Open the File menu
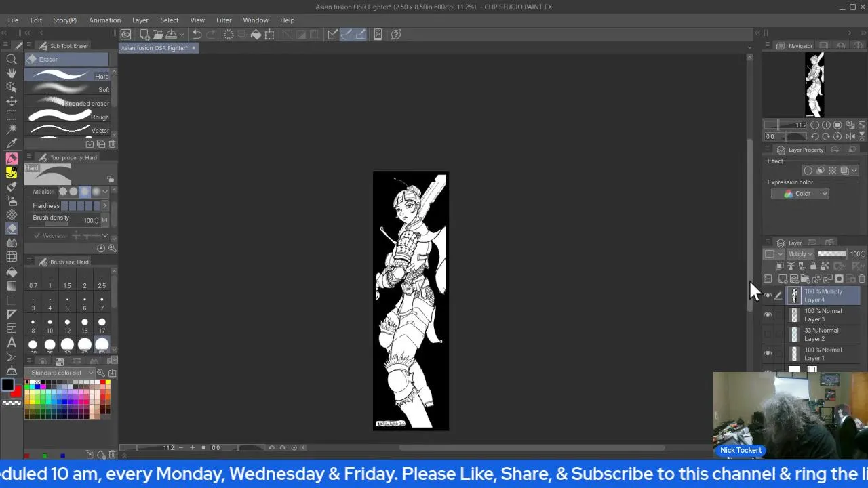The width and height of the screenshot is (868, 488). pos(13,20)
